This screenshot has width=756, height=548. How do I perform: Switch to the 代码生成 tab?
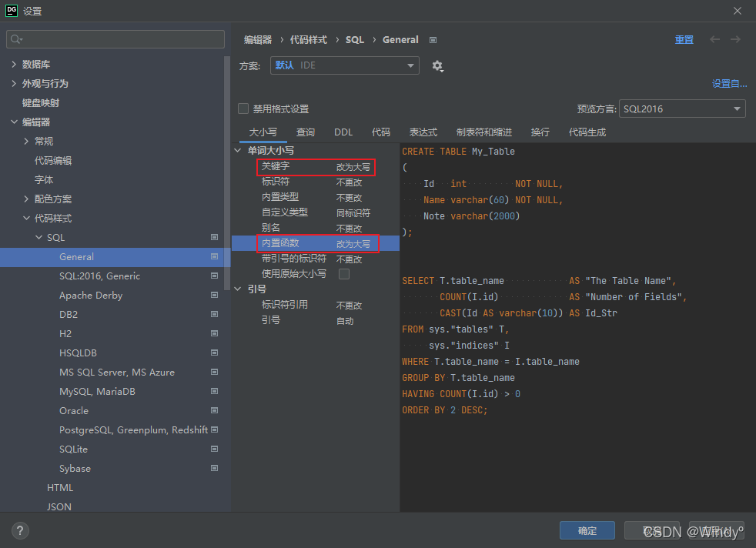point(587,132)
